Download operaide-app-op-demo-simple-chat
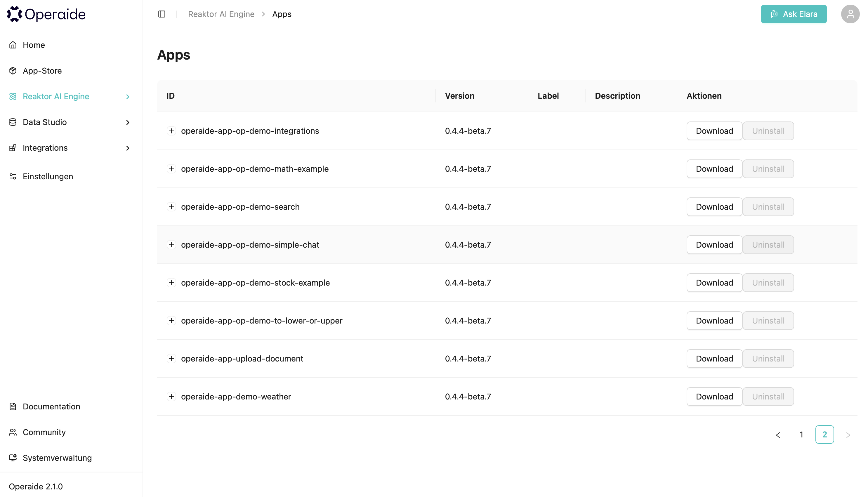The width and height of the screenshot is (868, 497). click(714, 245)
